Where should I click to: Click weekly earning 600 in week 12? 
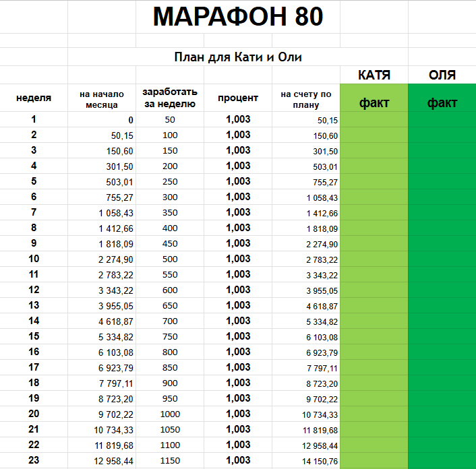tap(170, 290)
